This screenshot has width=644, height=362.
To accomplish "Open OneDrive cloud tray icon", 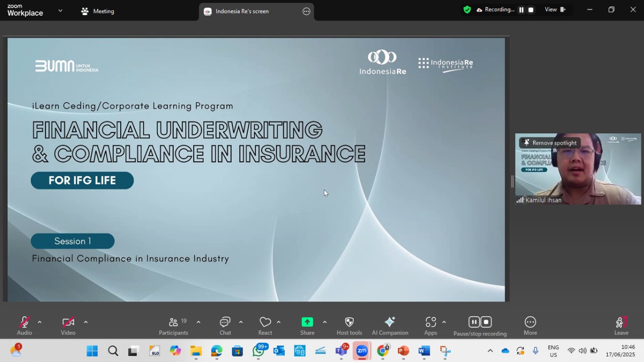I will click(x=506, y=351).
